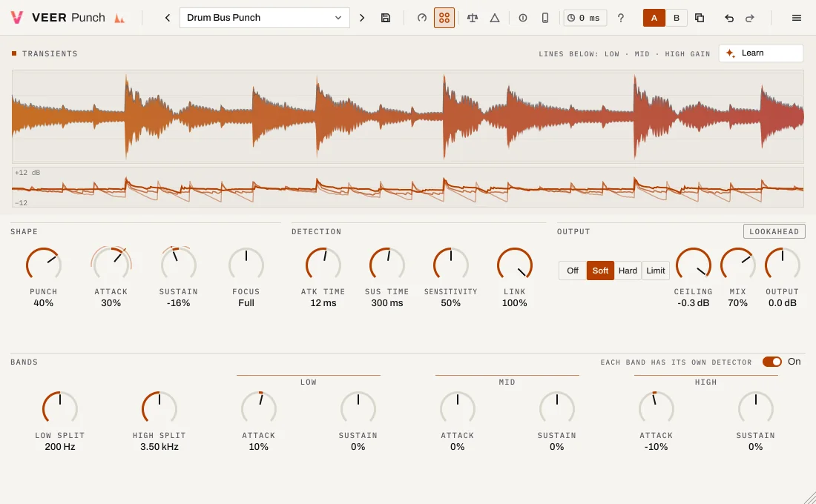The image size is (816, 504).
Task: Click the transient waveform display
Action: [x=408, y=116]
